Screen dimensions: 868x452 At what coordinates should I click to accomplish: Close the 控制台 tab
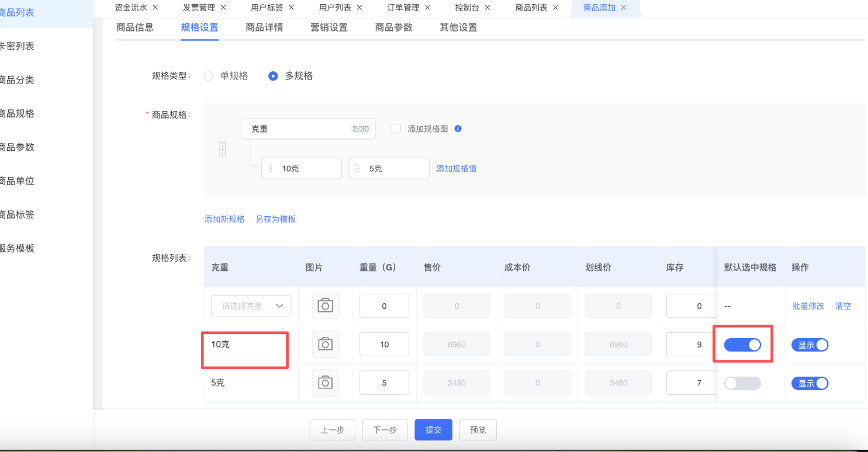click(487, 8)
